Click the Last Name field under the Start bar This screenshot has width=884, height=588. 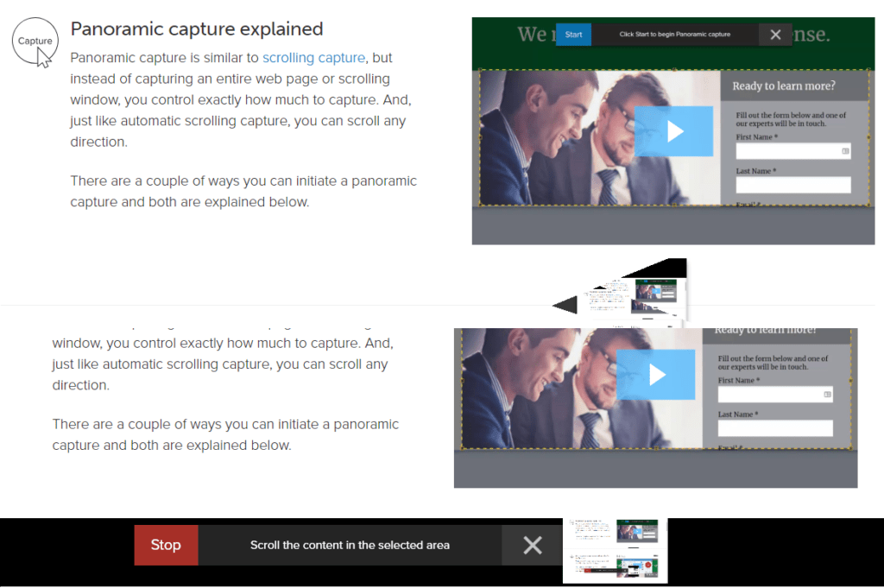tap(792, 185)
